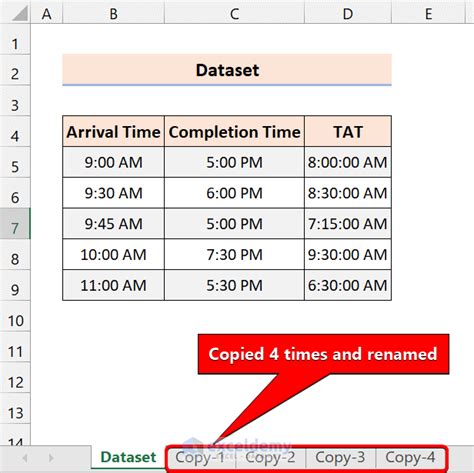
Task: Select the 6:30:00 AM TAT cell
Action: point(348,285)
